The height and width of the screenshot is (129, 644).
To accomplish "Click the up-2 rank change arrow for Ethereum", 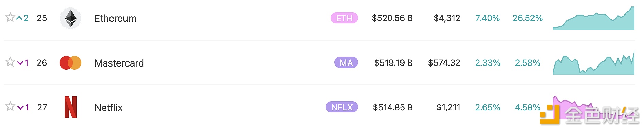I will (22, 18).
